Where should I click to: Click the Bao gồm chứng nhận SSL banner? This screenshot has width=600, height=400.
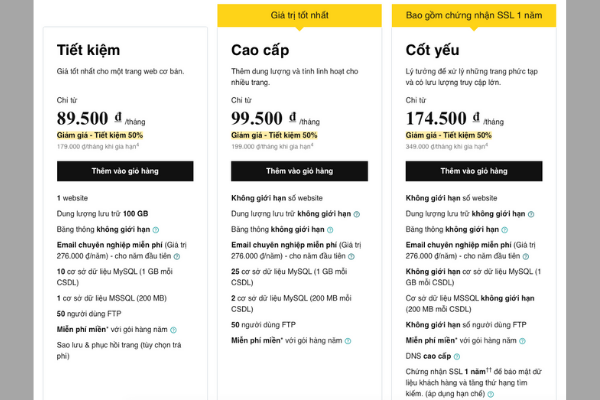pyautogui.click(x=474, y=16)
